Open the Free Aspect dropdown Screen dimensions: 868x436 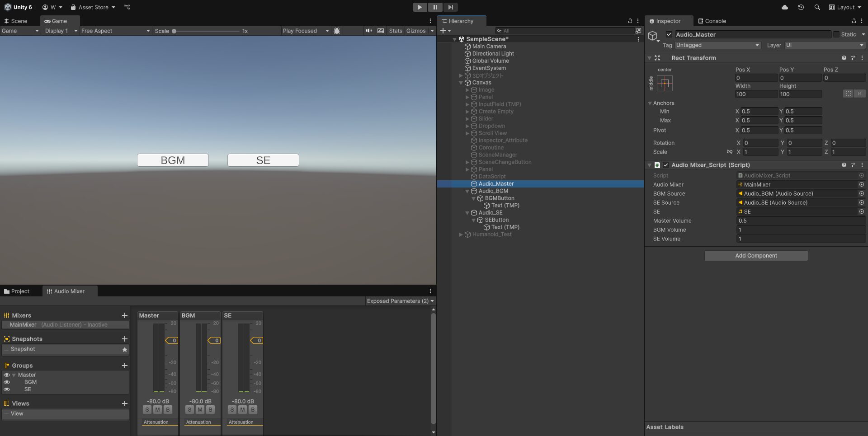point(115,31)
